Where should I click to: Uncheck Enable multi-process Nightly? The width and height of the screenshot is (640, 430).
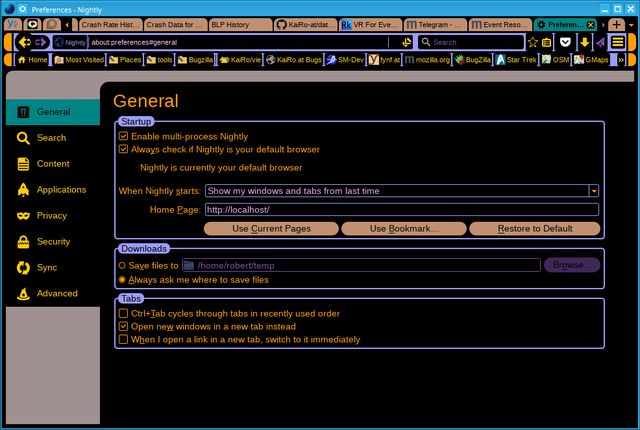coord(124,136)
